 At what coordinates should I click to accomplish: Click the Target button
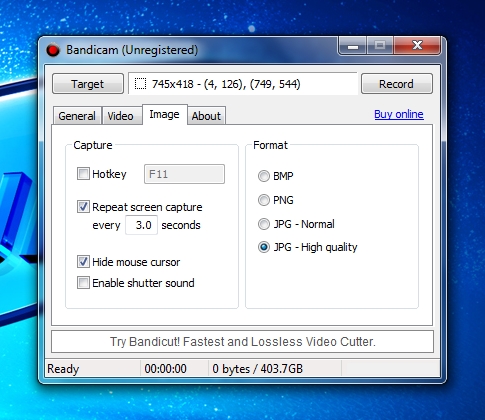pos(88,84)
